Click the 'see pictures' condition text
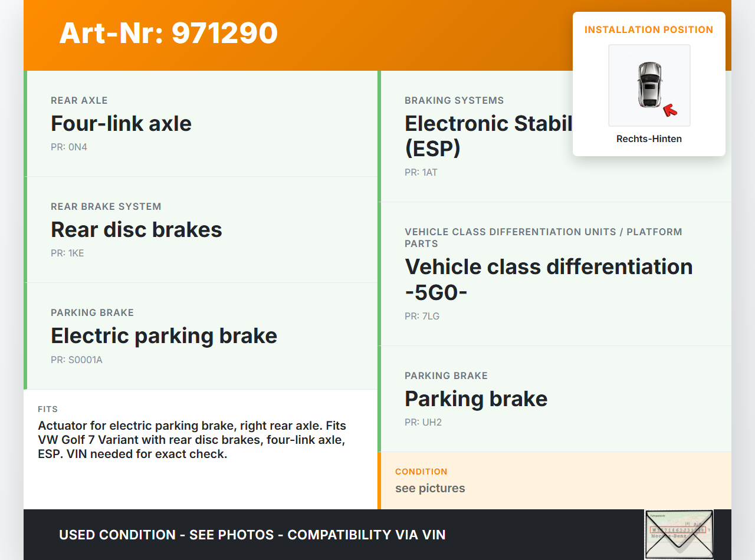This screenshot has height=560, width=755. [x=430, y=488]
